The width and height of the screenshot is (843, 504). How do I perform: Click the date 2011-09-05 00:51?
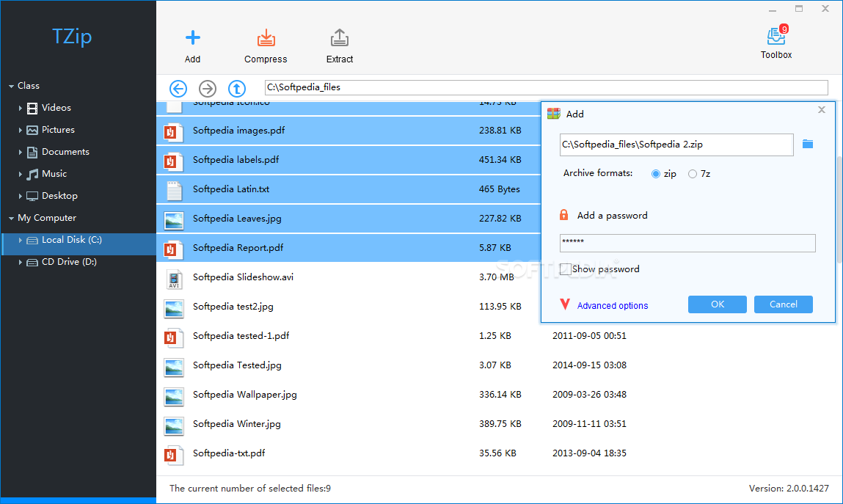589,336
